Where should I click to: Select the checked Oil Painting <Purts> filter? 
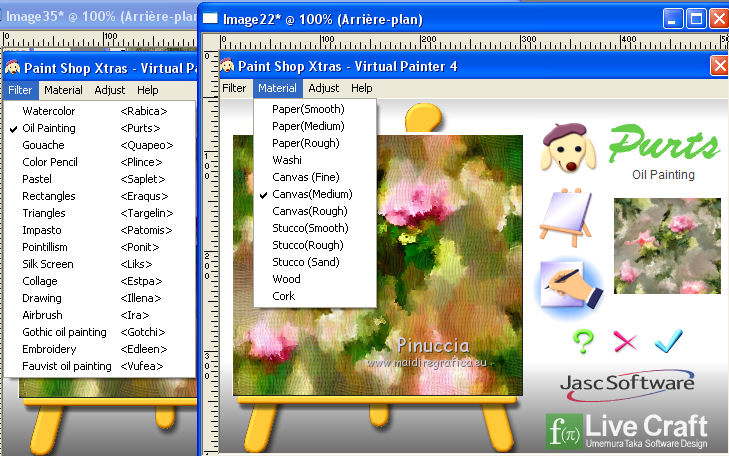99,128
